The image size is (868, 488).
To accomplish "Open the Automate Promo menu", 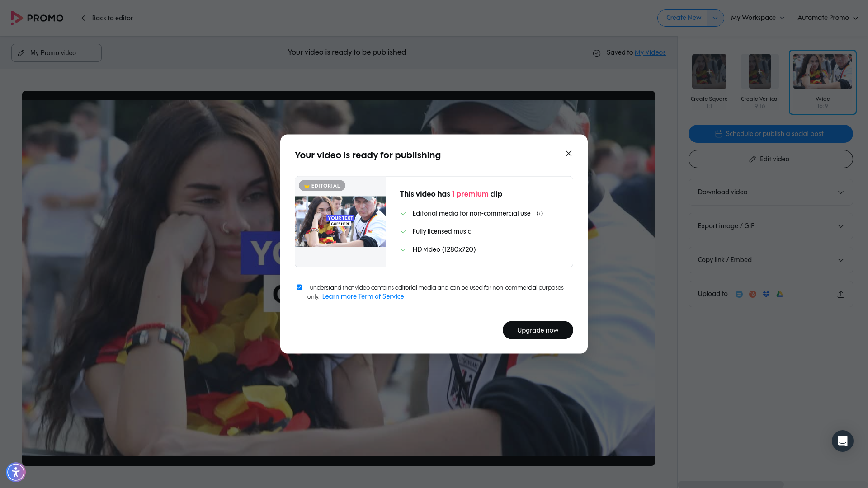I will point(827,18).
